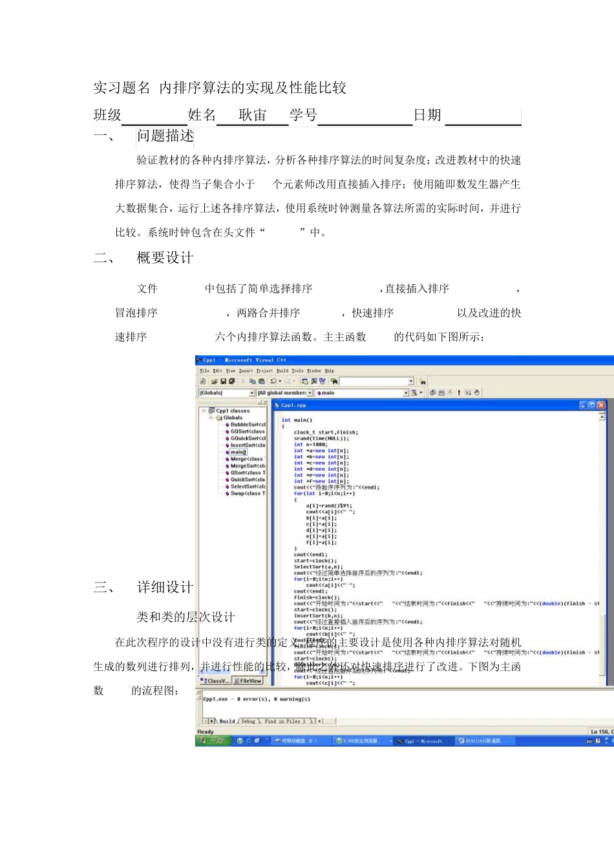Click the Insert Breakpoint hand icon

coord(477,393)
